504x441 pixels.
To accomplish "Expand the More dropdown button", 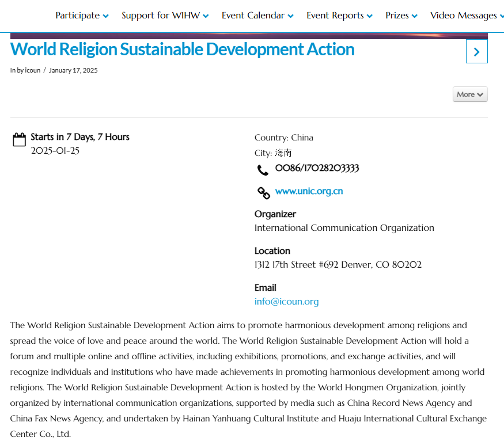I will pos(470,94).
